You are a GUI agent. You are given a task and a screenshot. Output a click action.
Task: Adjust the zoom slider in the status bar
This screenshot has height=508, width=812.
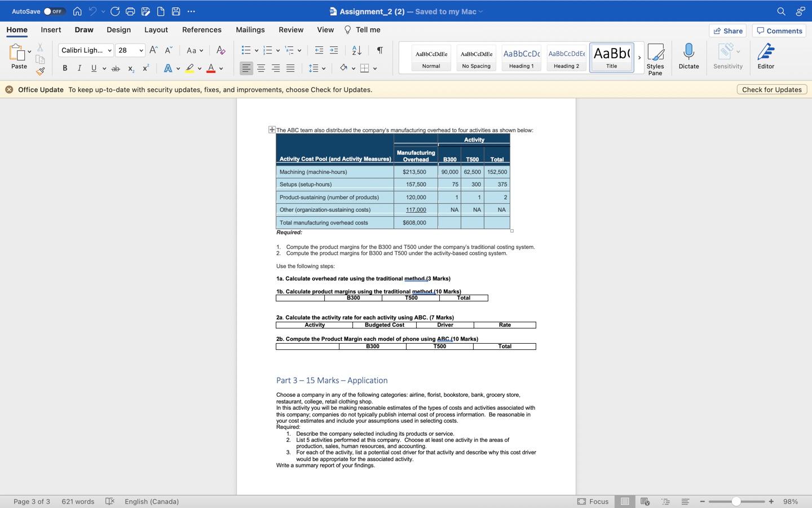(736, 501)
